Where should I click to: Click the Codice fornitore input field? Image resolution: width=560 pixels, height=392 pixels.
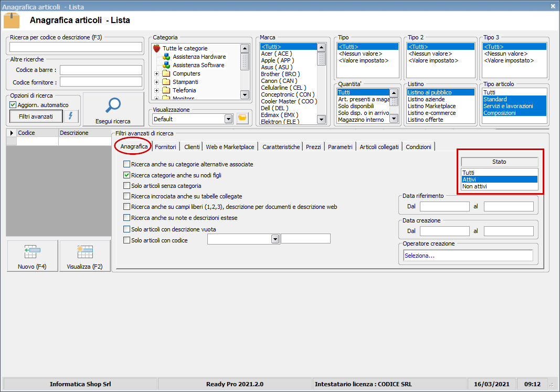pyautogui.click(x=101, y=82)
